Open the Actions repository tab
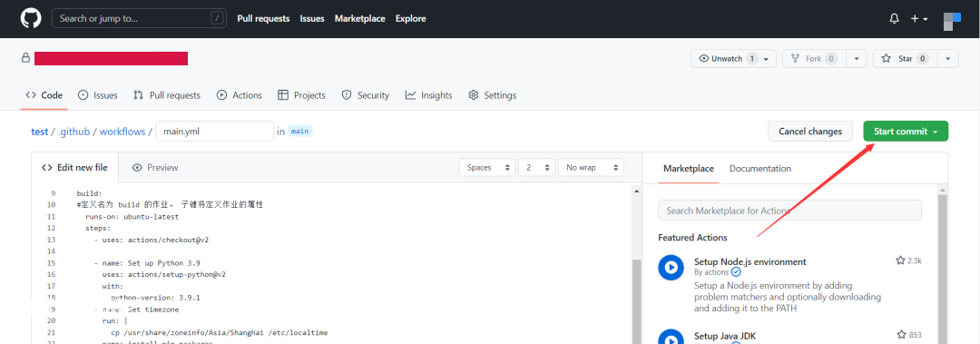Screen dimensions: 980x344 pyautogui.click(x=240, y=95)
